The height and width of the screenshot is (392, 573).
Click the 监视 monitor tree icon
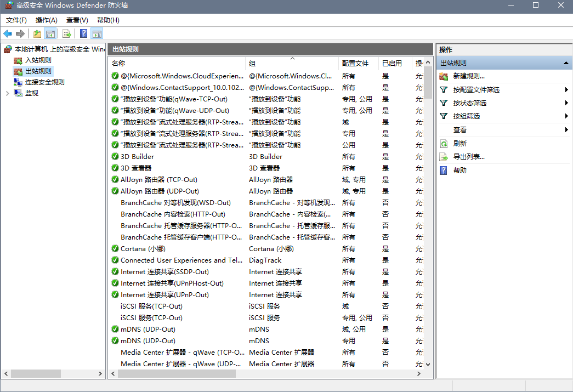pos(18,93)
